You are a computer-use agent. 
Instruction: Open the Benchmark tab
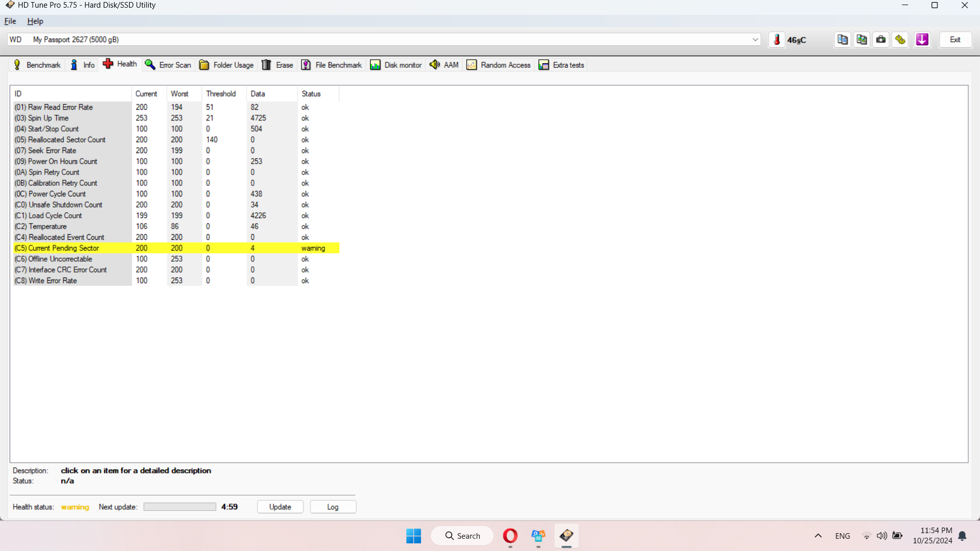point(37,65)
